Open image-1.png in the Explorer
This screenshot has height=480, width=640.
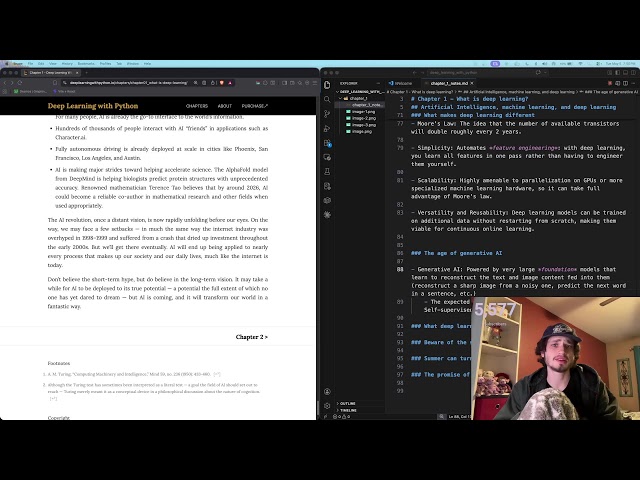pos(363,112)
